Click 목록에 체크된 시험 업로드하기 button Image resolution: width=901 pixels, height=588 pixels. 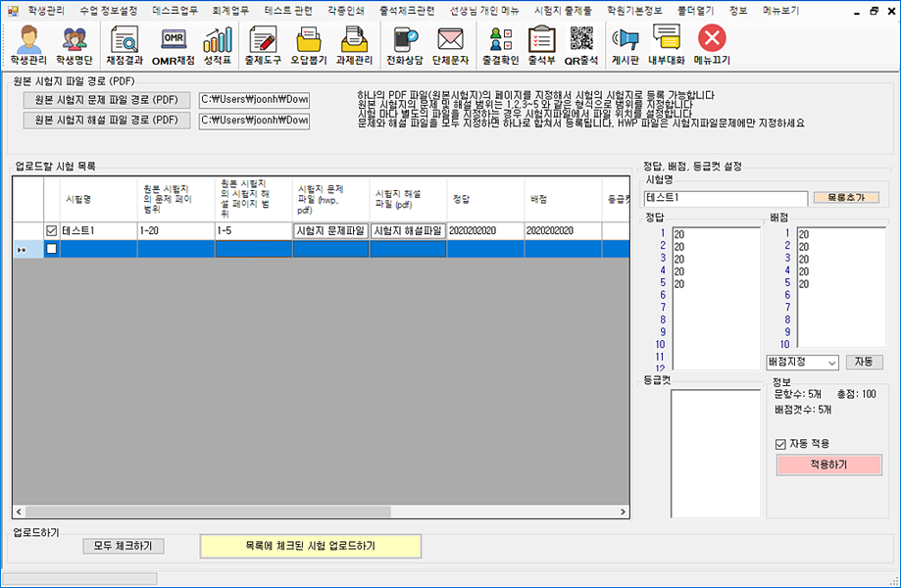(x=310, y=546)
